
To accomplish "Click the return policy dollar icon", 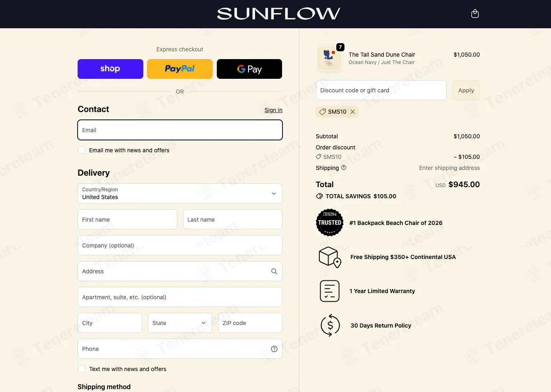I will click(330, 326).
